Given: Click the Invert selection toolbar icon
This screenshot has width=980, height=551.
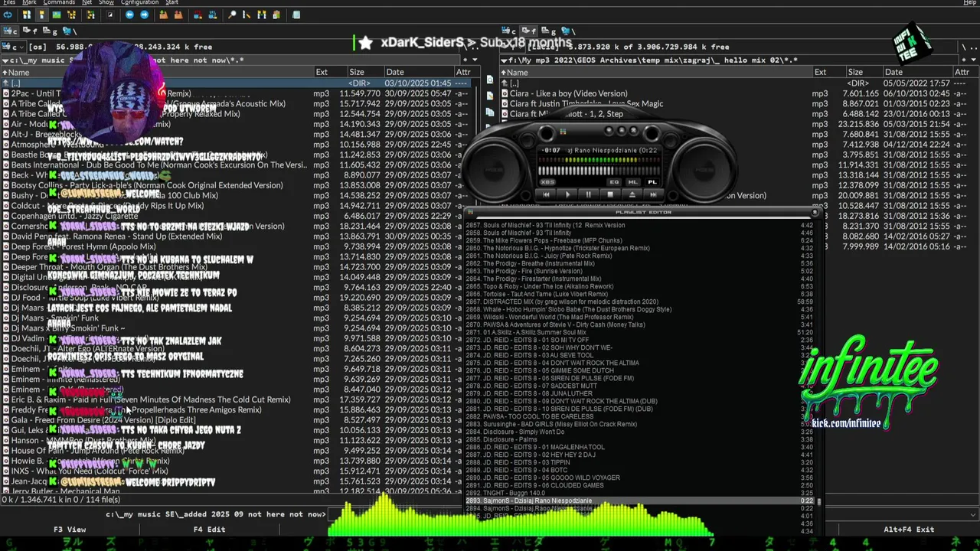Looking at the screenshot, I should tap(110, 15).
